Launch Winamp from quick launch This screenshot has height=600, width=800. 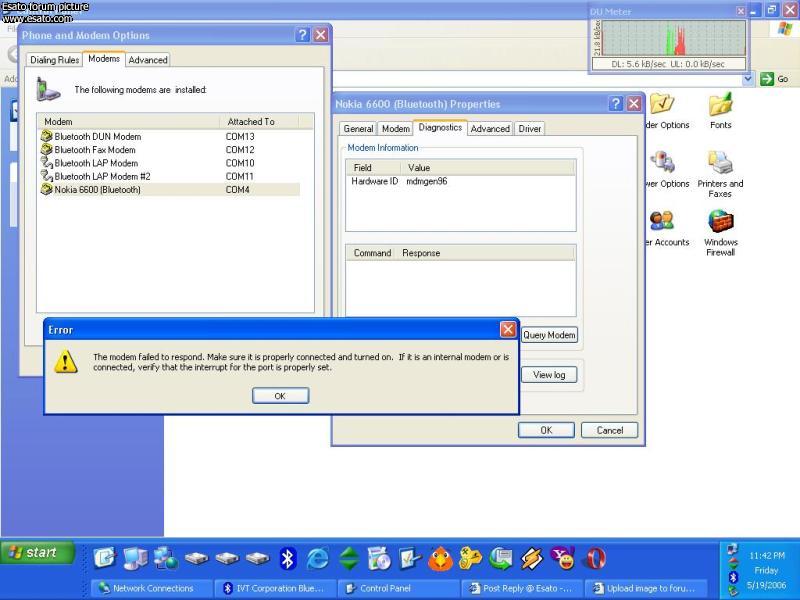pos(532,558)
